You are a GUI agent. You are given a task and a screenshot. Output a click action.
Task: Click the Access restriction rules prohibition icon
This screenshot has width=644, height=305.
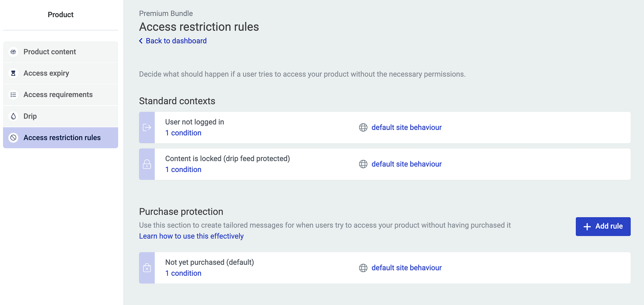[x=13, y=137]
